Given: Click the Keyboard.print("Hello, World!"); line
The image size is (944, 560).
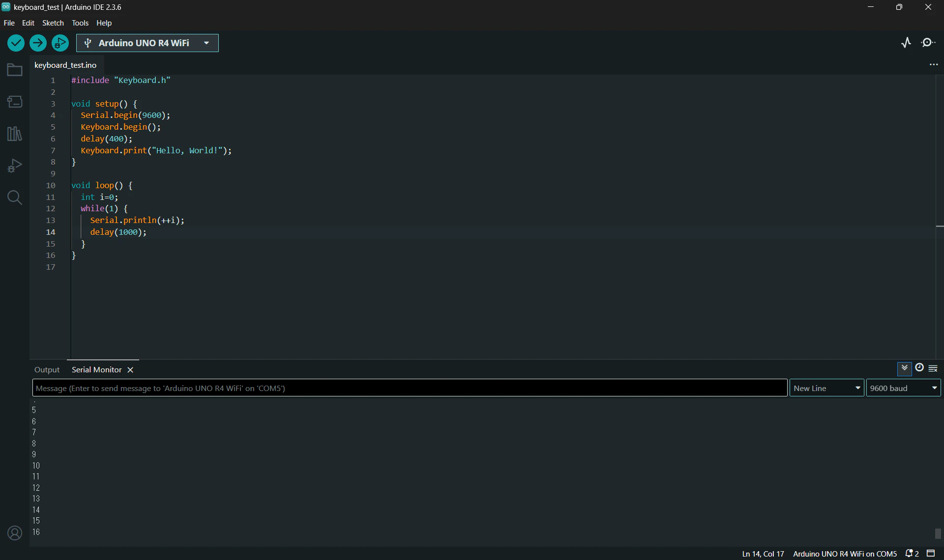Looking at the screenshot, I should coord(156,151).
